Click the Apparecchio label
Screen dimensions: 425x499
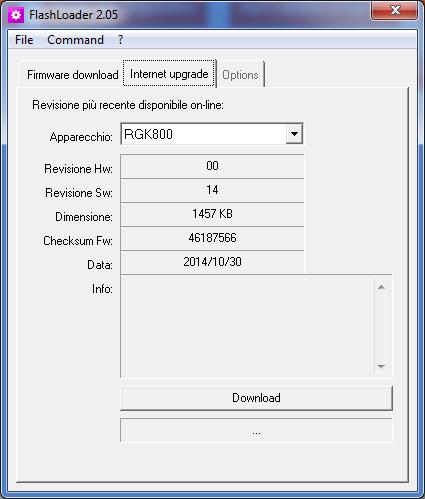pos(81,137)
